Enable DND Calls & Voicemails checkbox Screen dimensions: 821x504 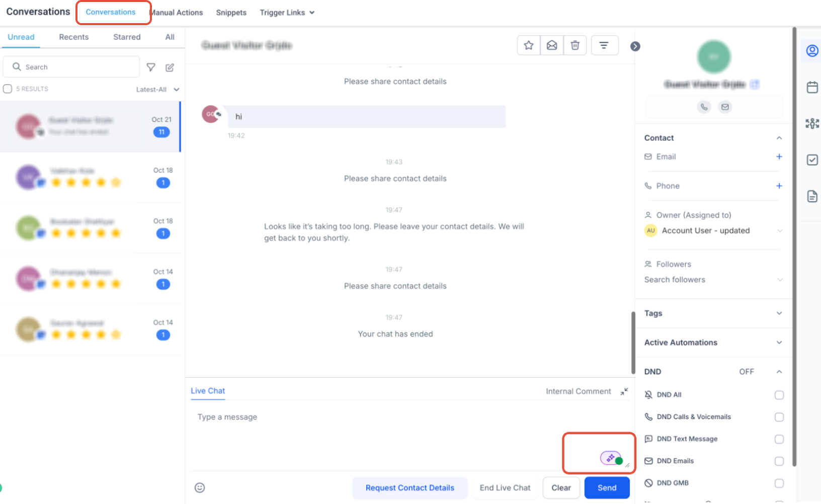click(779, 417)
